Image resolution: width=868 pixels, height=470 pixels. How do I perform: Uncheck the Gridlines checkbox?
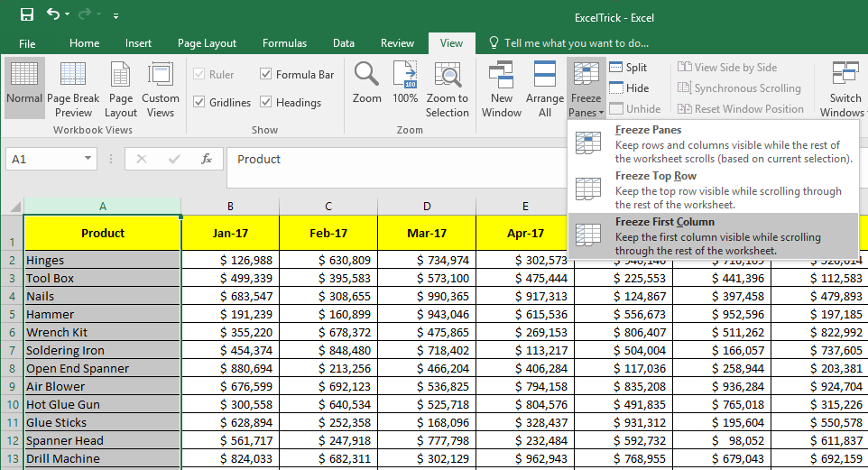point(199,103)
